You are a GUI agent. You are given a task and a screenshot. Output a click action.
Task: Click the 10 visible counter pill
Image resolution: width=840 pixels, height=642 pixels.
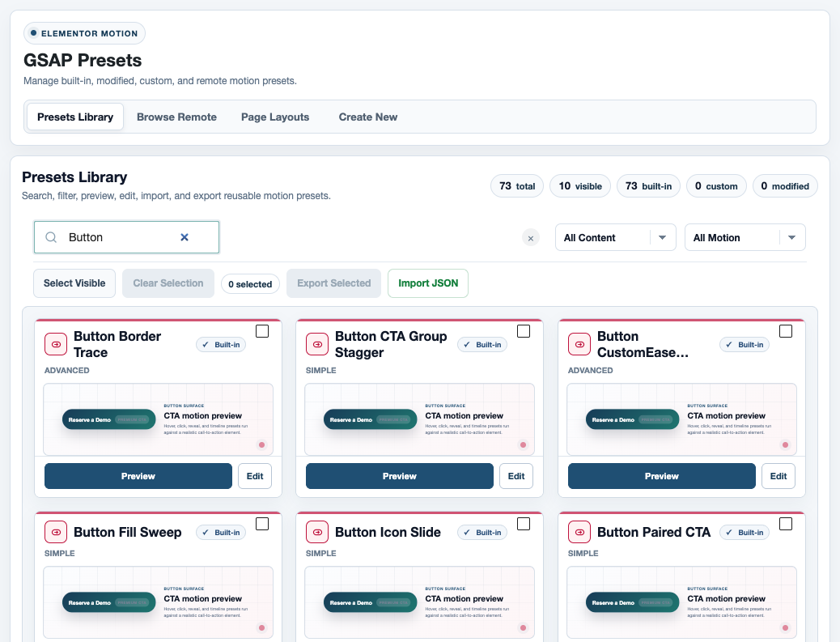[580, 186]
